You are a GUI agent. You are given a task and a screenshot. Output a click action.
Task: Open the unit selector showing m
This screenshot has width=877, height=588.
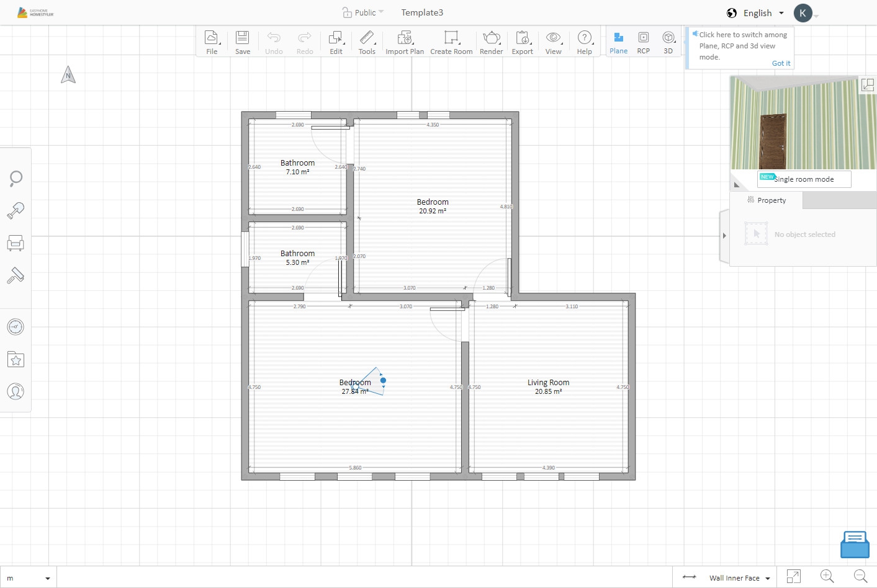[x=28, y=578]
